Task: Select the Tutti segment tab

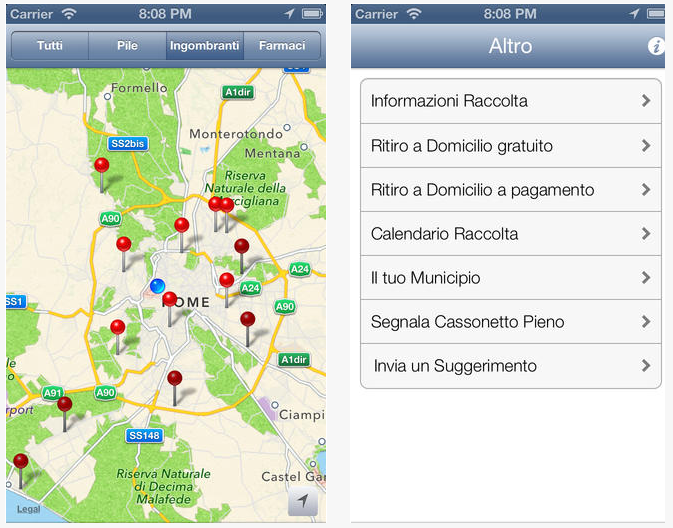Action: coord(50,46)
